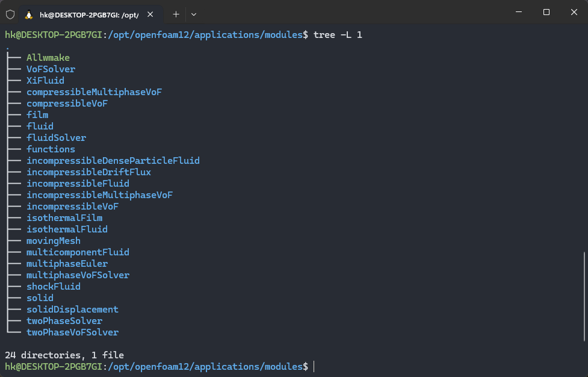Close the terminal window
588x377 pixels.
point(574,12)
